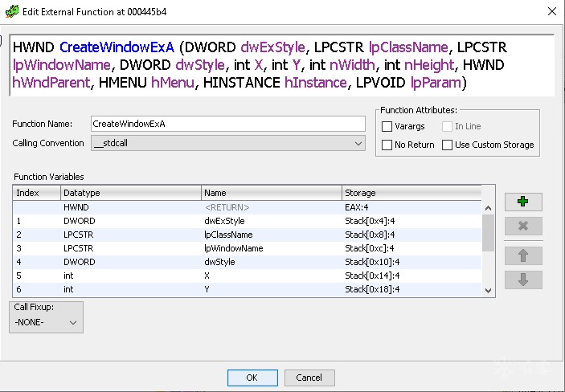
Task: Click the variables table scrollbar thumb
Action: [x=489, y=233]
